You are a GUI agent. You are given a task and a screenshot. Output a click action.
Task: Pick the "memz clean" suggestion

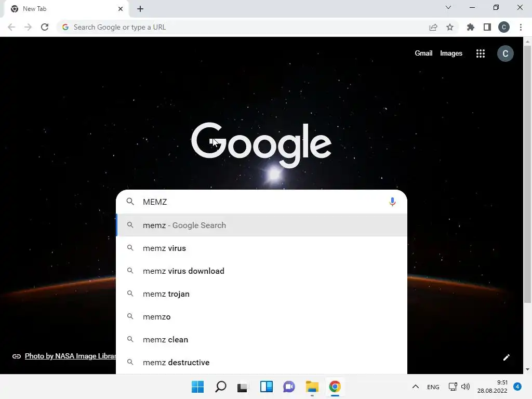click(262, 339)
